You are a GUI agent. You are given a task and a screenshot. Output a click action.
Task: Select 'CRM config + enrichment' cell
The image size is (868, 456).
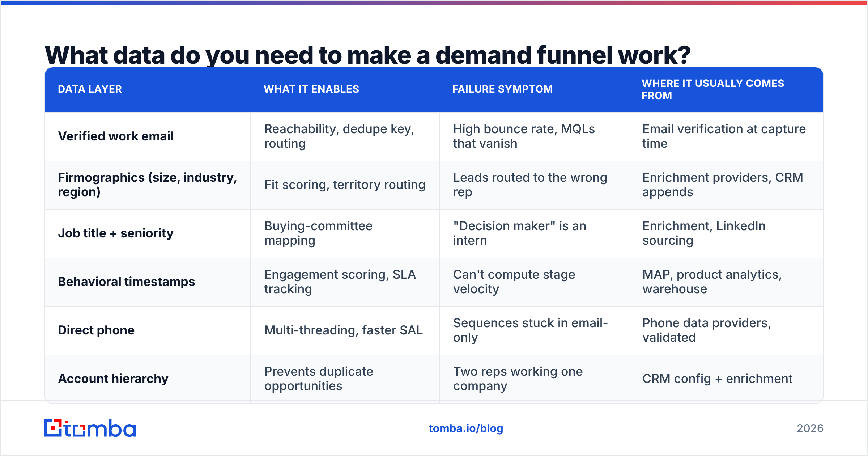(x=726, y=379)
